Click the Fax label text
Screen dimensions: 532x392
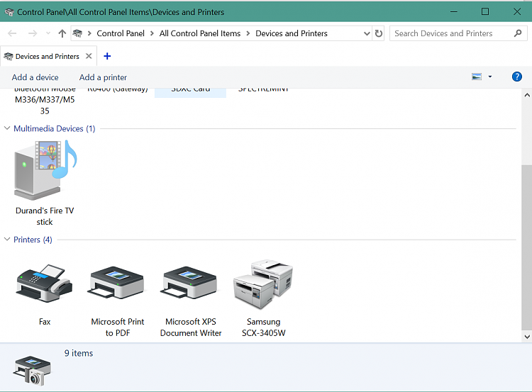(45, 321)
